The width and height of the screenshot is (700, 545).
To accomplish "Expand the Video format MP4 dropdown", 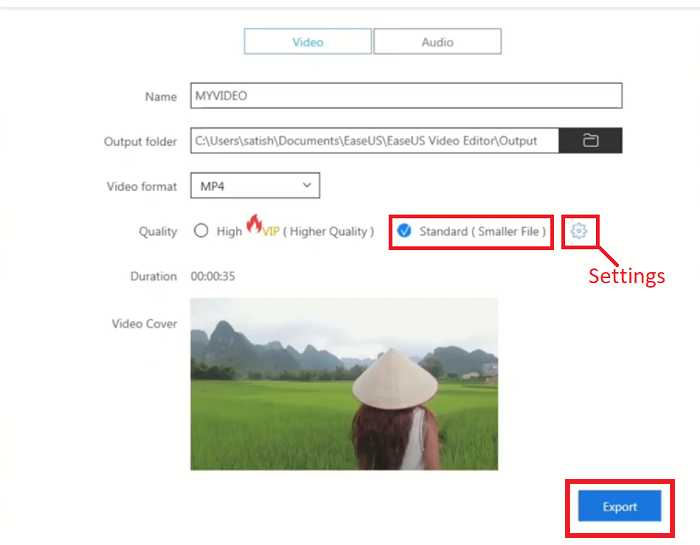I will 255,185.
